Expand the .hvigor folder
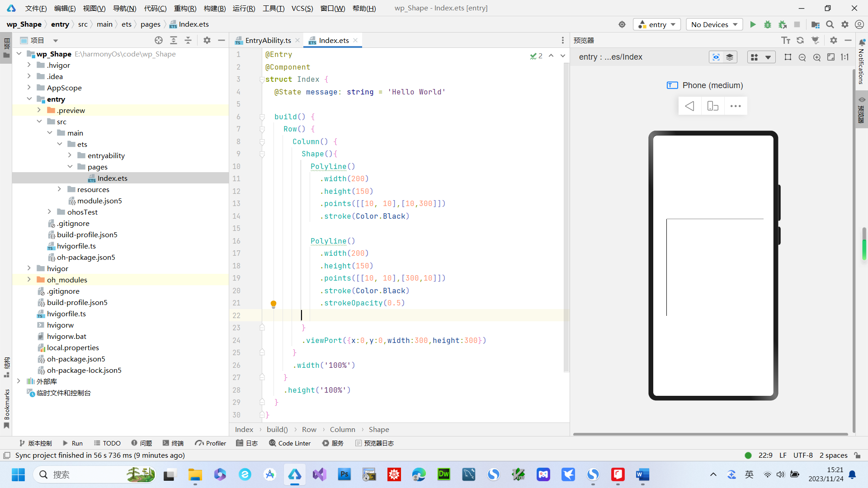This screenshot has height=488, width=868. coord(29,65)
